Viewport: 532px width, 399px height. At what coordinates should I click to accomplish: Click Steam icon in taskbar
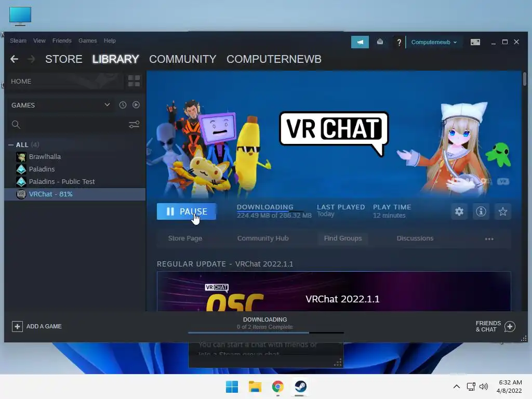(x=300, y=387)
